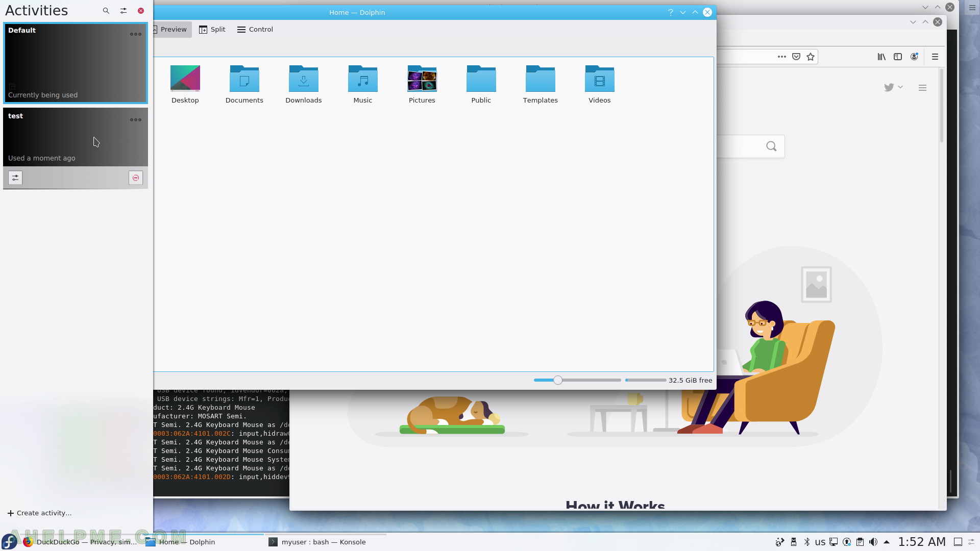Select the Desktop folder
The width and height of the screenshot is (980, 551).
[185, 85]
